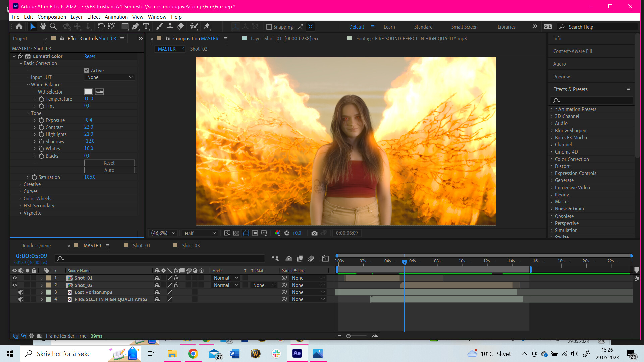The width and height of the screenshot is (644, 362).
Task: Mute audio of Lost Horizon.mp3 layer
Action: pos(21,292)
